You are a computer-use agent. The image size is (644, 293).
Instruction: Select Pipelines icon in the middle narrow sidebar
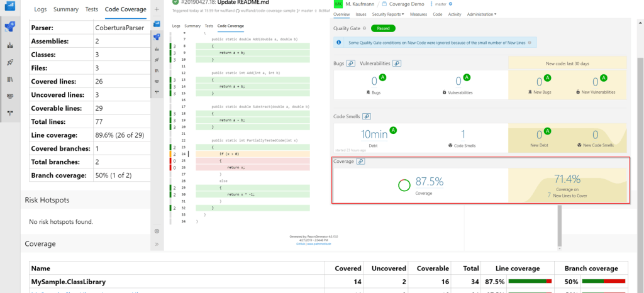[x=157, y=37]
